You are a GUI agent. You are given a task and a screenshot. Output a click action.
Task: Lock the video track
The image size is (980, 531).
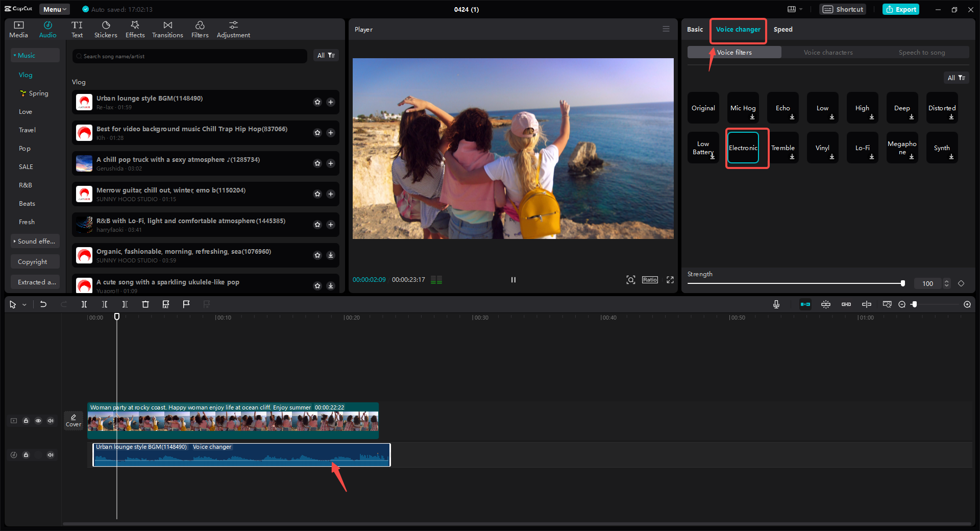pyautogui.click(x=26, y=421)
